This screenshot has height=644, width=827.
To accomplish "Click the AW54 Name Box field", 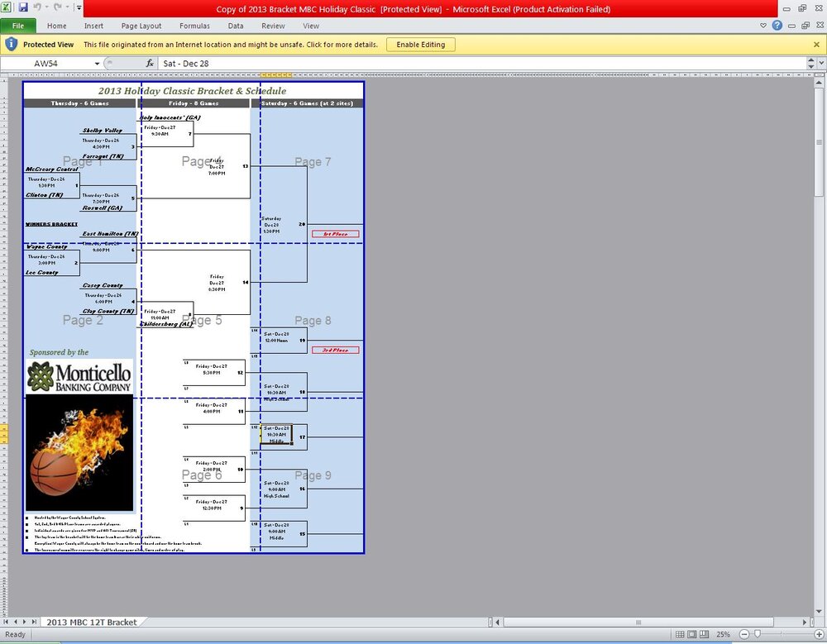I will click(46, 64).
